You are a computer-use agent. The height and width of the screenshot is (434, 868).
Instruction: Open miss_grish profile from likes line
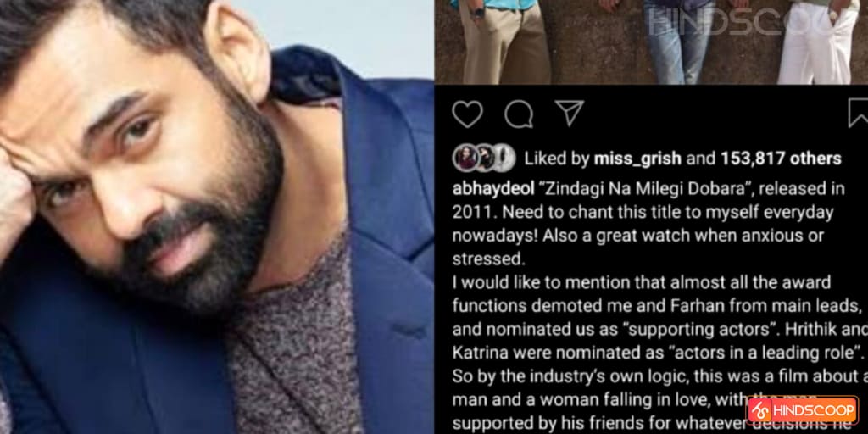pos(637,159)
